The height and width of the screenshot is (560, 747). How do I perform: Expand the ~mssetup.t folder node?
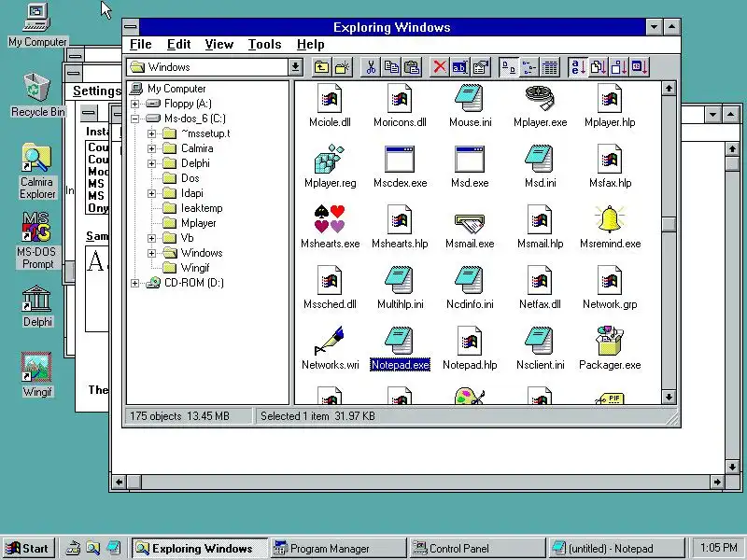point(151,133)
